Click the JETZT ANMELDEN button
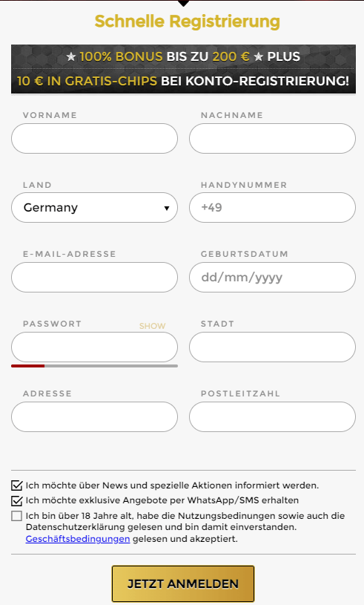Screen dimensions: 364x605 click(x=183, y=583)
